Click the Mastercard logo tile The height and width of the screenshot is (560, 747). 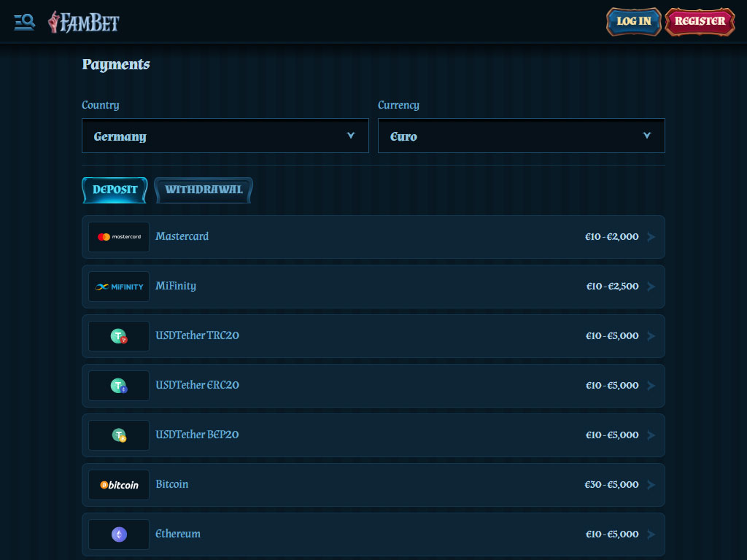click(x=119, y=237)
